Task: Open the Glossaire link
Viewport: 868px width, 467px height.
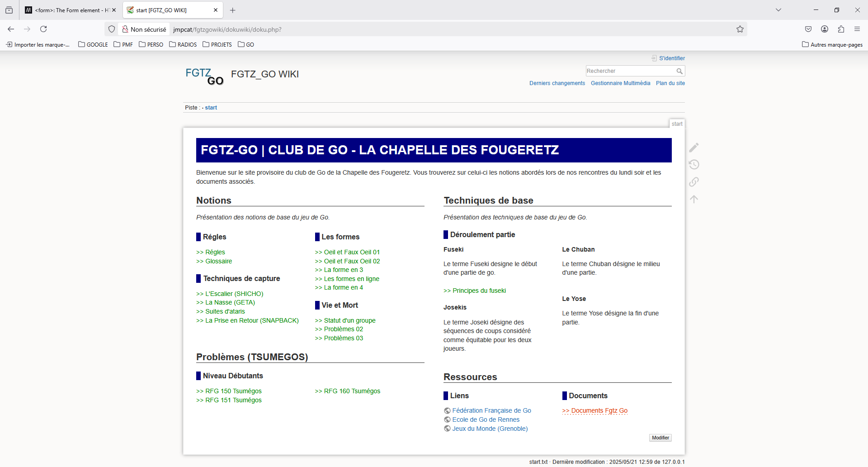Action: [x=218, y=261]
